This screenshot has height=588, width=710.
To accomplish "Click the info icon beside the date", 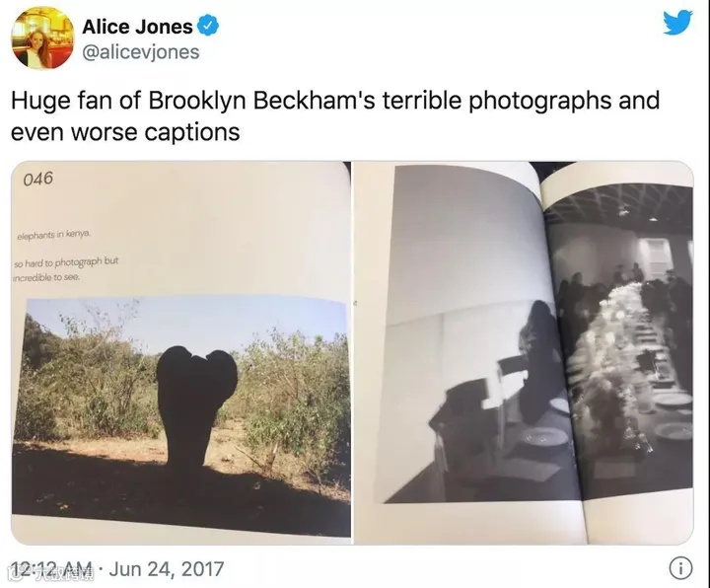I will pos(680,568).
